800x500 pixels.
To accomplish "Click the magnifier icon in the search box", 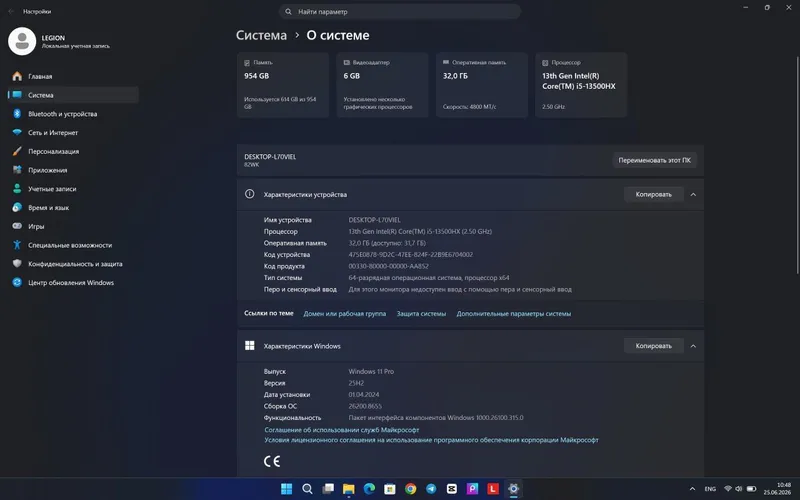I will [288, 11].
